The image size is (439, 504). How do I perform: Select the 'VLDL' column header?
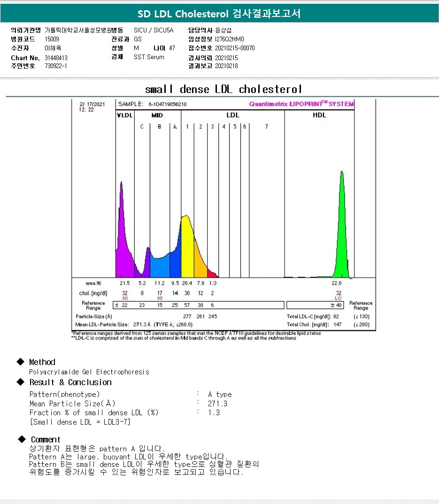tap(125, 115)
